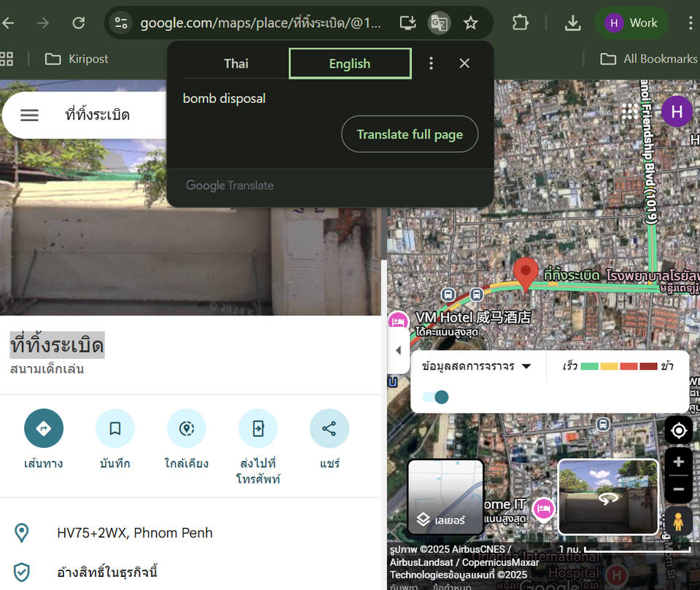Open the Google apps grid icon

click(630, 112)
